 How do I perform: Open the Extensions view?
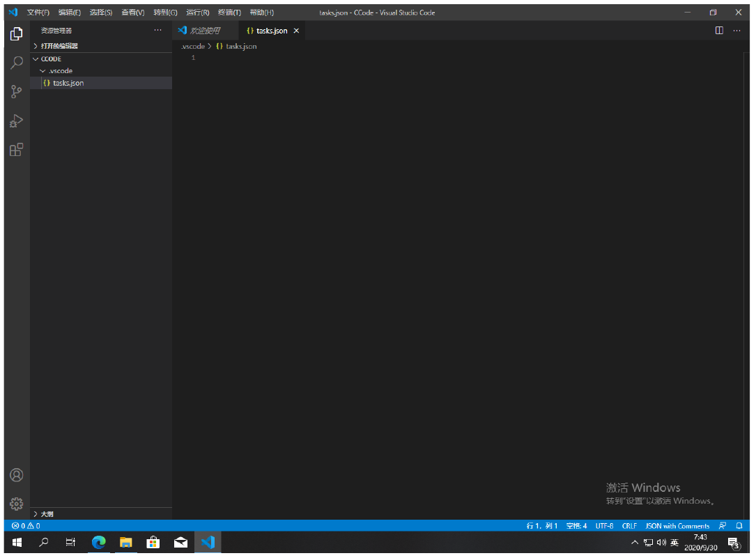pyautogui.click(x=17, y=150)
